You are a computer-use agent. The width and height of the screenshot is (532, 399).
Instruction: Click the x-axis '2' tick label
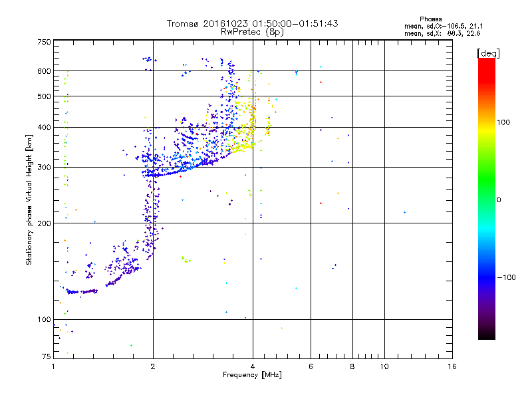pyautogui.click(x=153, y=366)
